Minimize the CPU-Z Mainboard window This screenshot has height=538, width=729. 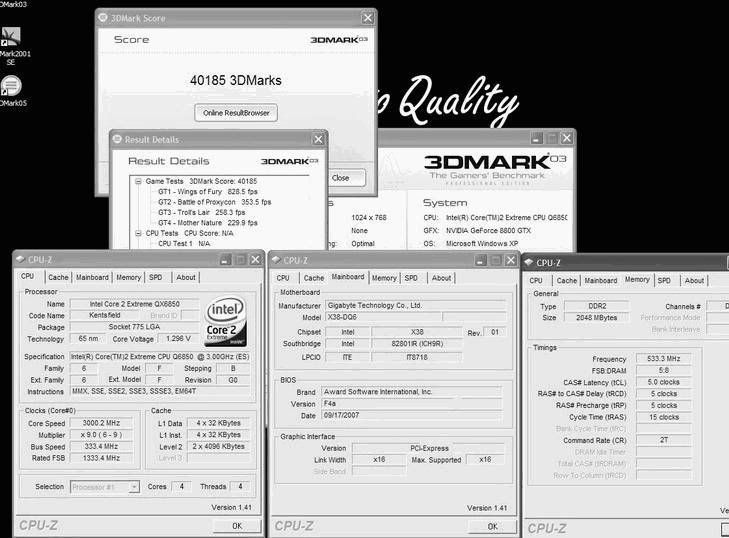(x=481, y=260)
